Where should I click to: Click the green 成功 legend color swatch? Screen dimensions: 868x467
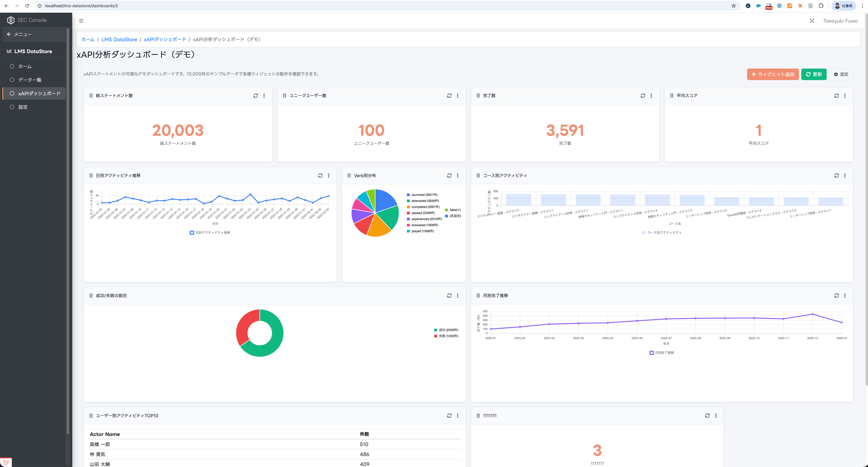point(436,330)
